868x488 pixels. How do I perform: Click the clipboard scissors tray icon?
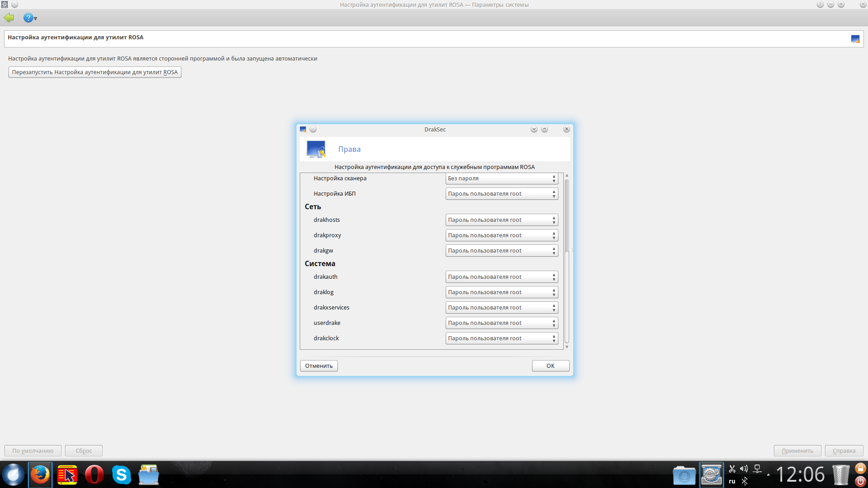732,469
